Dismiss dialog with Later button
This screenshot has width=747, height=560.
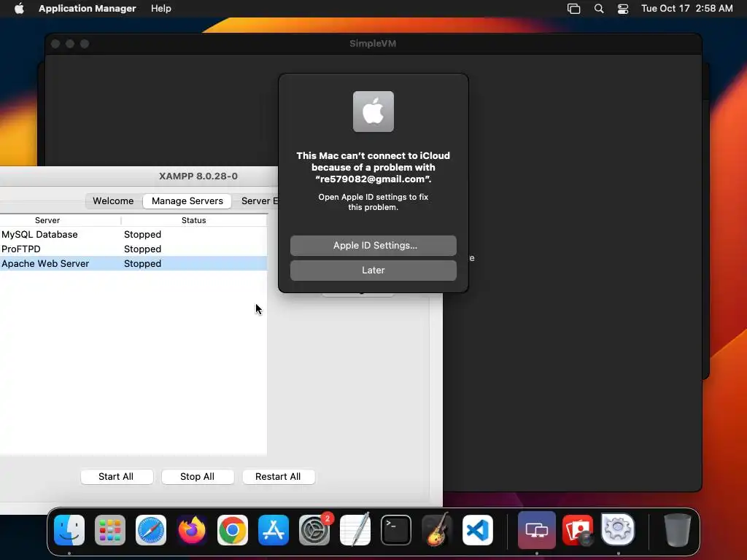(x=373, y=270)
